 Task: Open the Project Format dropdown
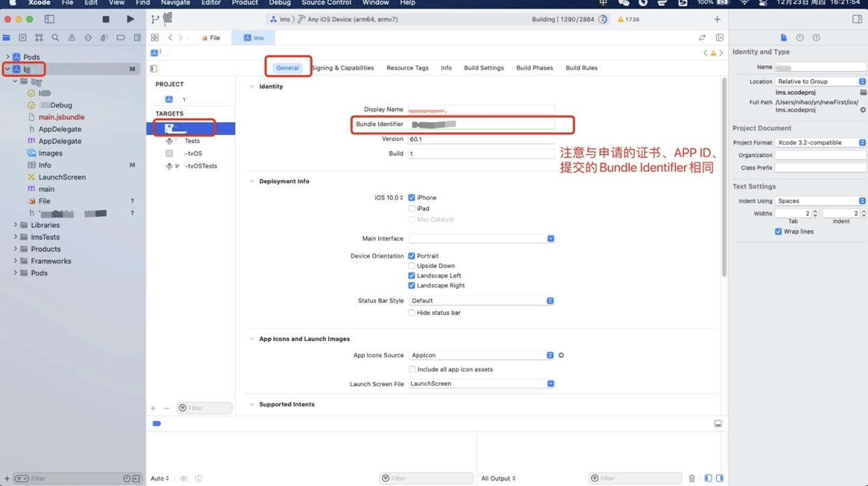(820, 142)
